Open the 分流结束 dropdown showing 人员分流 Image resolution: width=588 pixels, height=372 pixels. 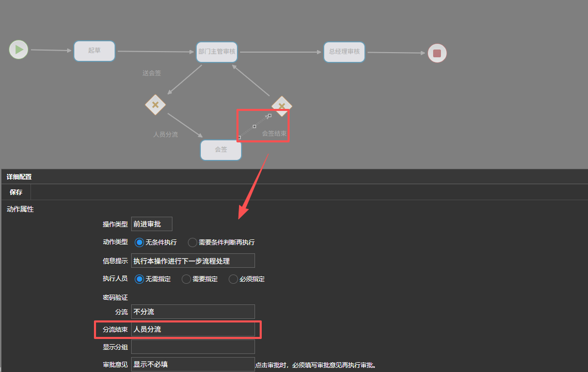click(x=193, y=329)
